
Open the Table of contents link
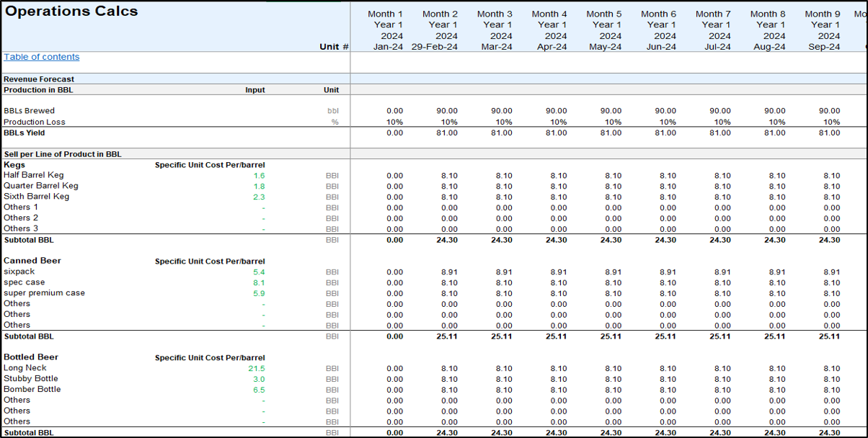42,57
